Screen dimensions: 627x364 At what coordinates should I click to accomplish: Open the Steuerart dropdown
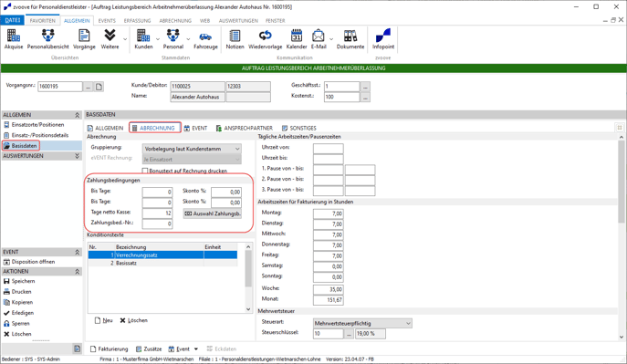pos(362,323)
